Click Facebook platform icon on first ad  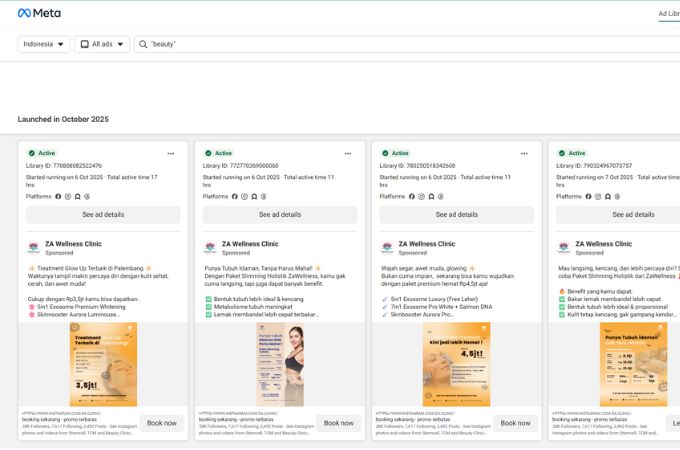click(x=58, y=196)
